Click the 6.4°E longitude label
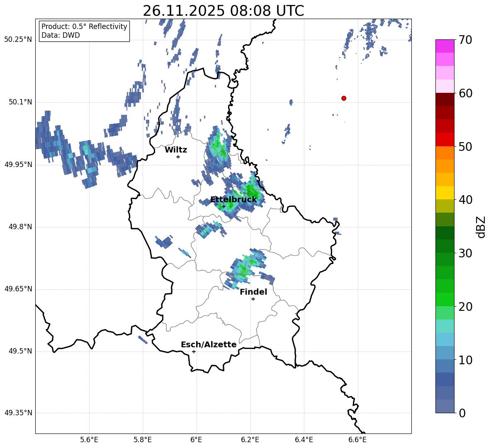Viewport: 491px width, 448px height. click(x=304, y=440)
